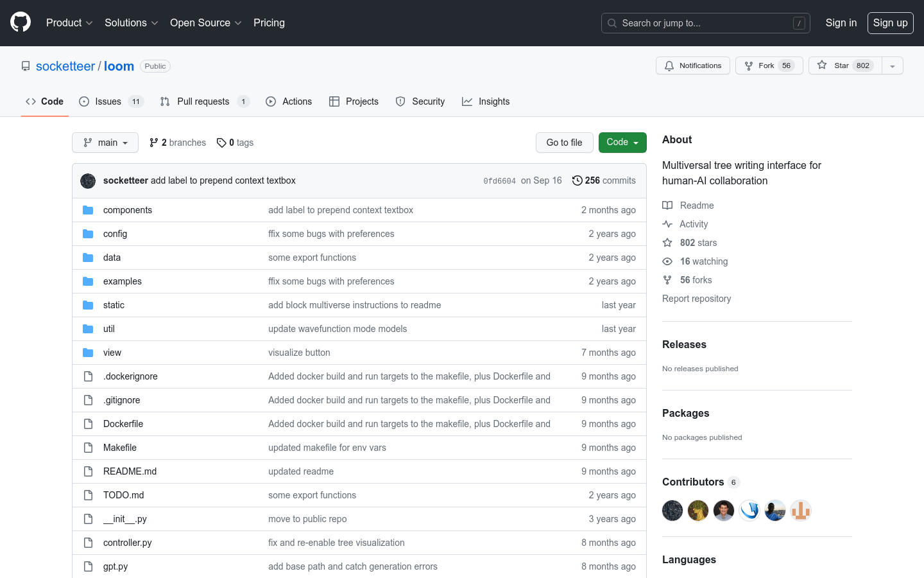Open the star lists dropdown arrow

(892, 66)
